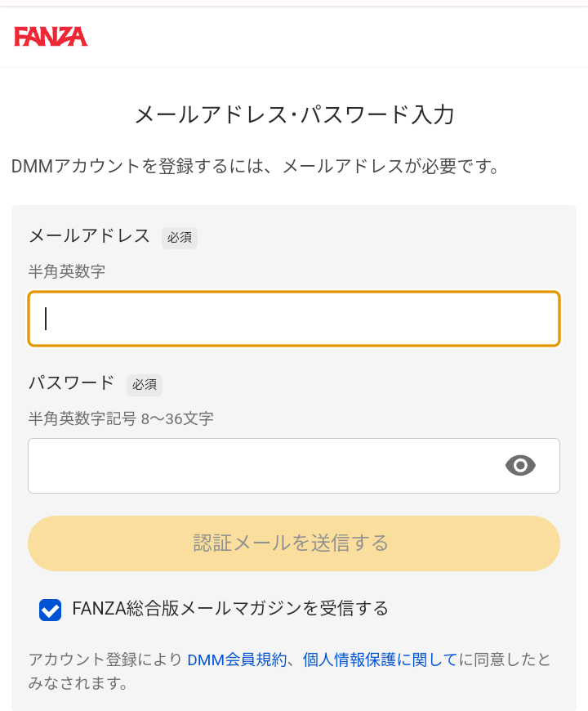This screenshot has width=588, height=711.
Task: Click the FANZA総合版メールマガジンを受信する label
Action: [x=229, y=608]
